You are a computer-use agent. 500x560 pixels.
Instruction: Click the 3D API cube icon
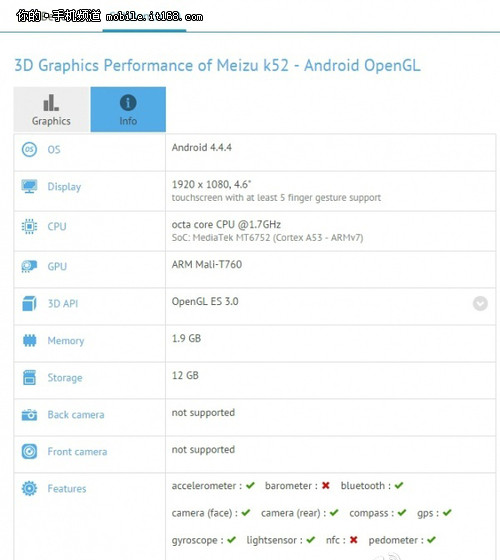(x=29, y=304)
